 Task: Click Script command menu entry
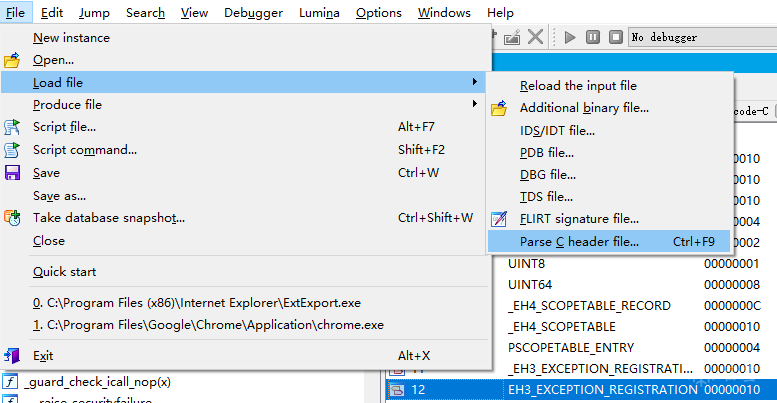(x=85, y=150)
